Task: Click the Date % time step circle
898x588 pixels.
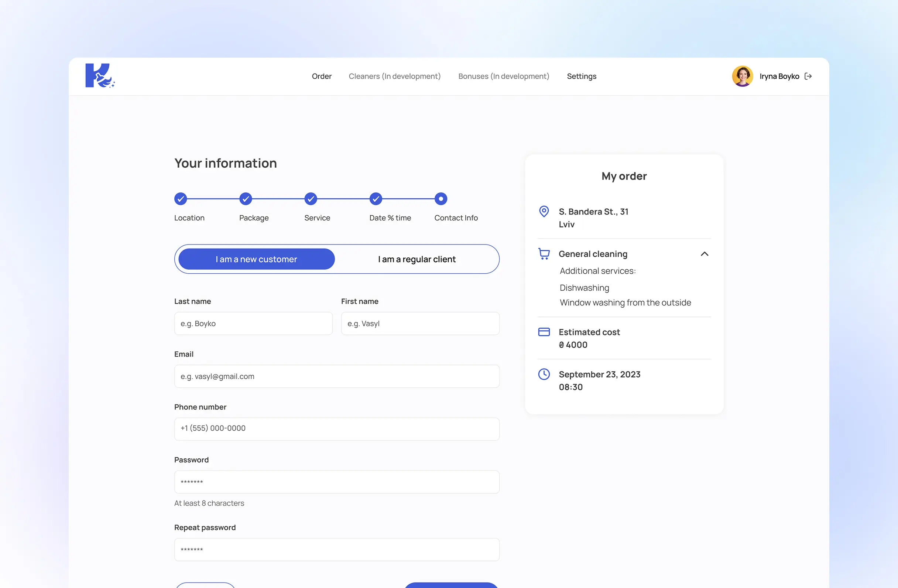Action: [376, 199]
